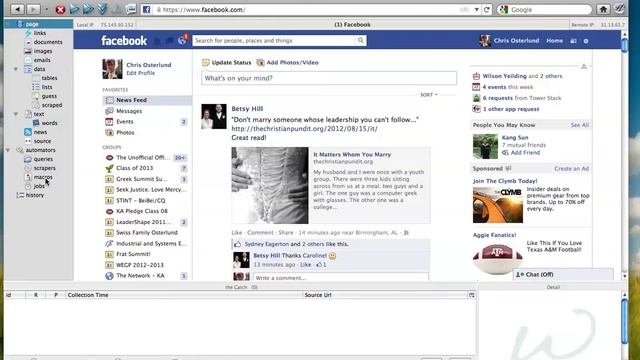640x360 pixels.
Task: Stop loading with the red X icon
Action: coord(60,9)
